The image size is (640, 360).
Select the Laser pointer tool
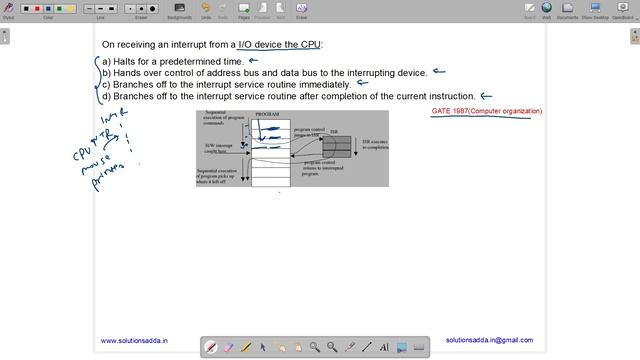(349, 347)
